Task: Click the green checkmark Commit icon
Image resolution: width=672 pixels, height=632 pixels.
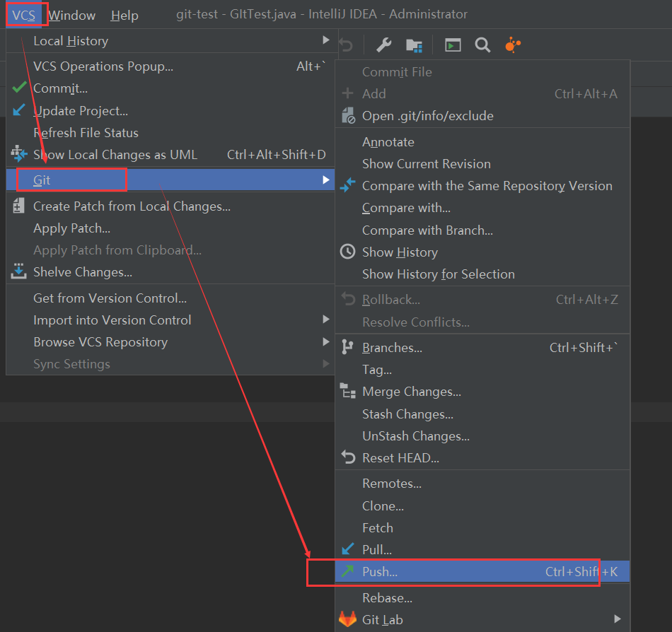Action: [19, 88]
